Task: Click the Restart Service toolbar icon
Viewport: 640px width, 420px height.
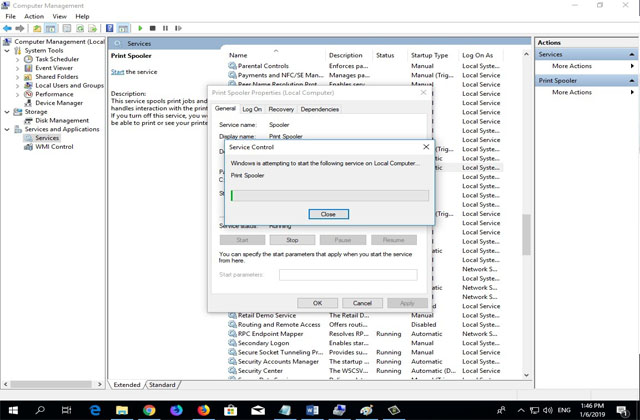Action: pos(178,28)
